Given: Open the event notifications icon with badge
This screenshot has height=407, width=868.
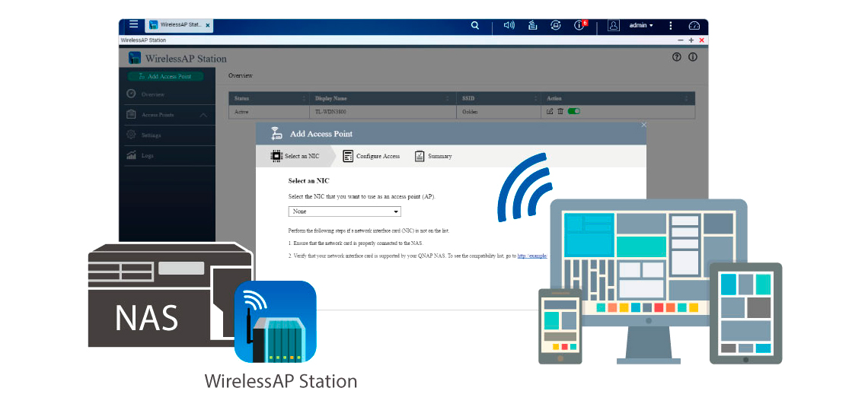Looking at the screenshot, I should [x=580, y=25].
